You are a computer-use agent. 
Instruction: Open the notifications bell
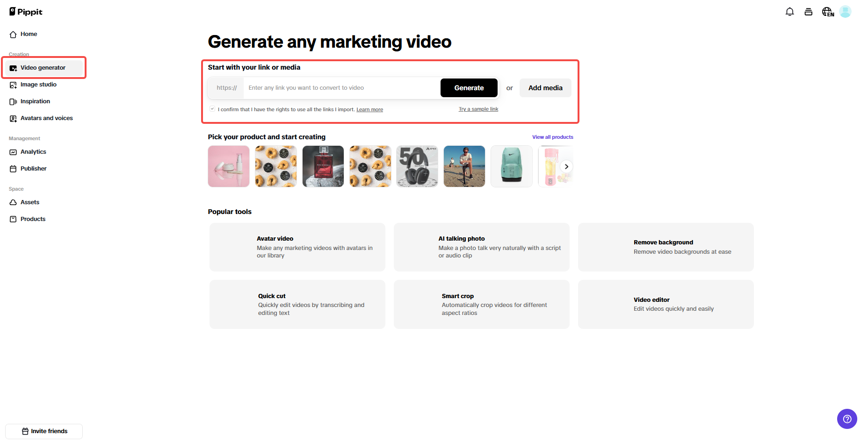(x=789, y=11)
